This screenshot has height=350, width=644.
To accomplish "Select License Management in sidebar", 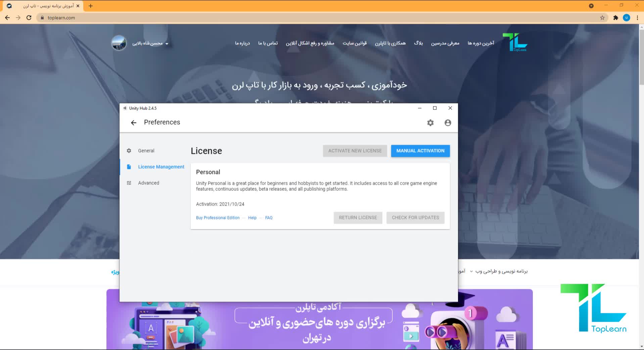I will (161, 167).
